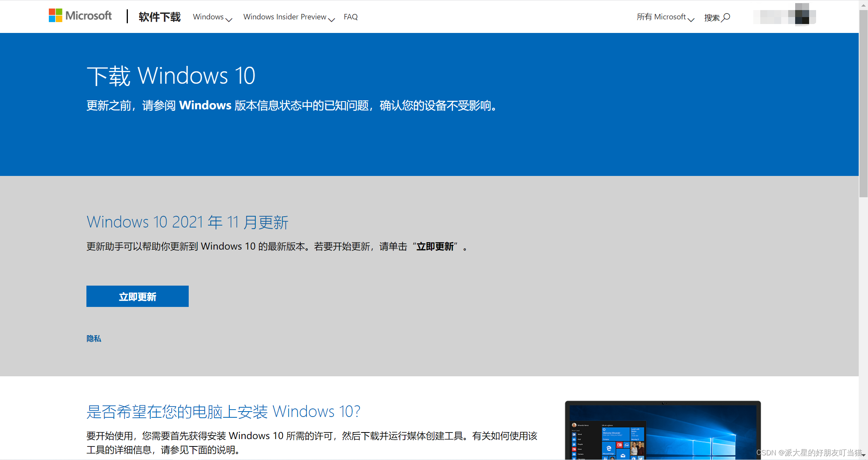Click heading 是否希望在您的电脑上安装 Windows 10?
Screen dimensions: 868x460
[x=223, y=411]
